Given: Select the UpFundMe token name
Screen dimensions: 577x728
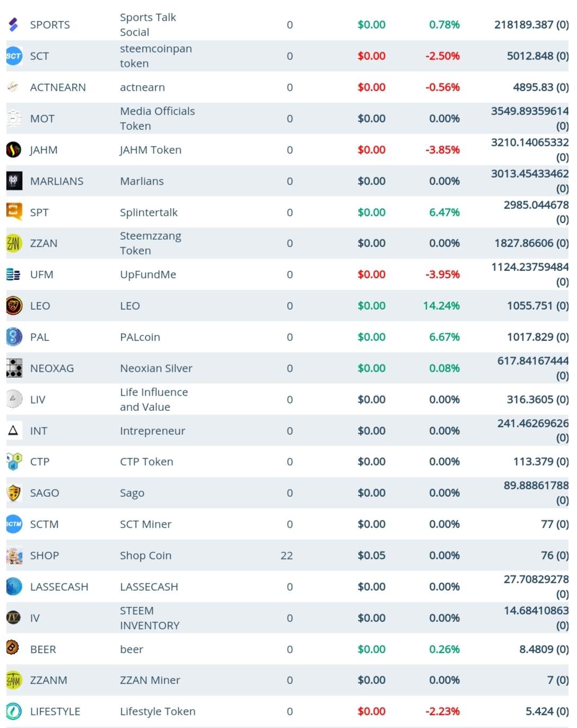Looking at the screenshot, I should pos(148,275).
